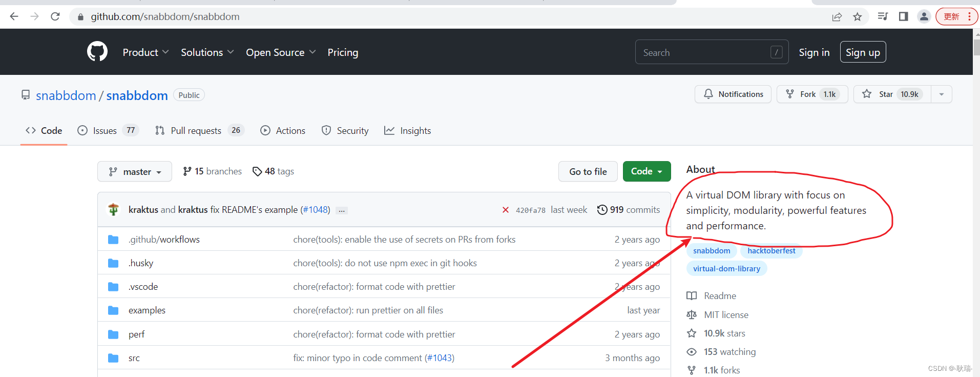The image size is (980, 377).
Task: View the 919 commits history
Action: [629, 210]
